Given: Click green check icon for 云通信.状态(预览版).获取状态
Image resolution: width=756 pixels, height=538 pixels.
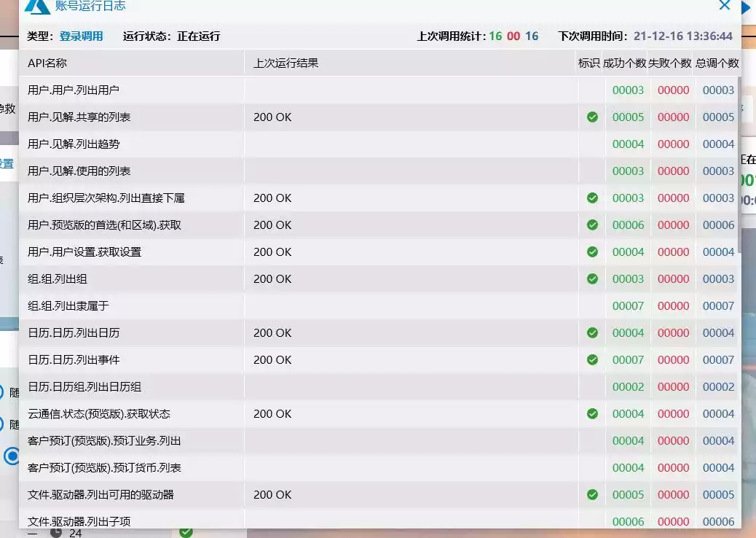Looking at the screenshot, I should tap(592, 414).
